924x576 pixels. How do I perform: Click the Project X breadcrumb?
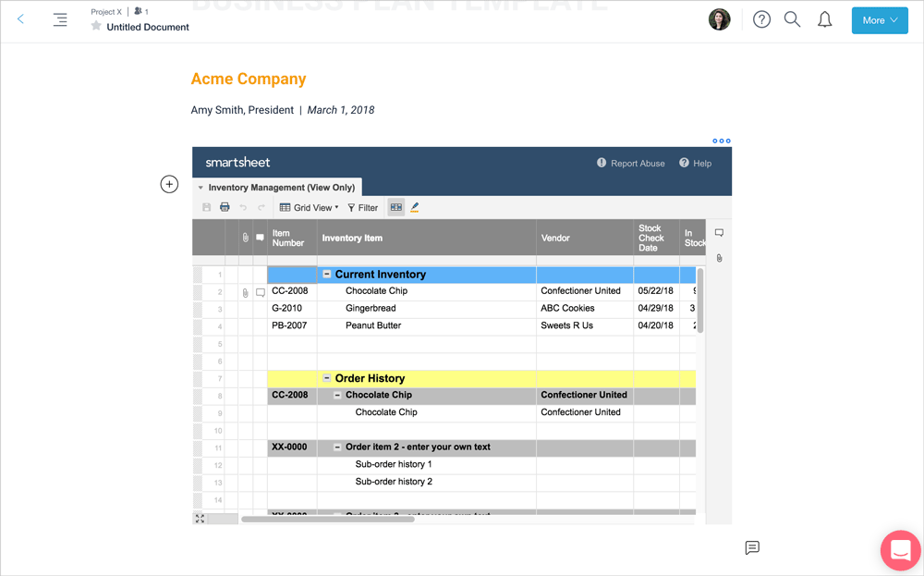click(106, 12)
